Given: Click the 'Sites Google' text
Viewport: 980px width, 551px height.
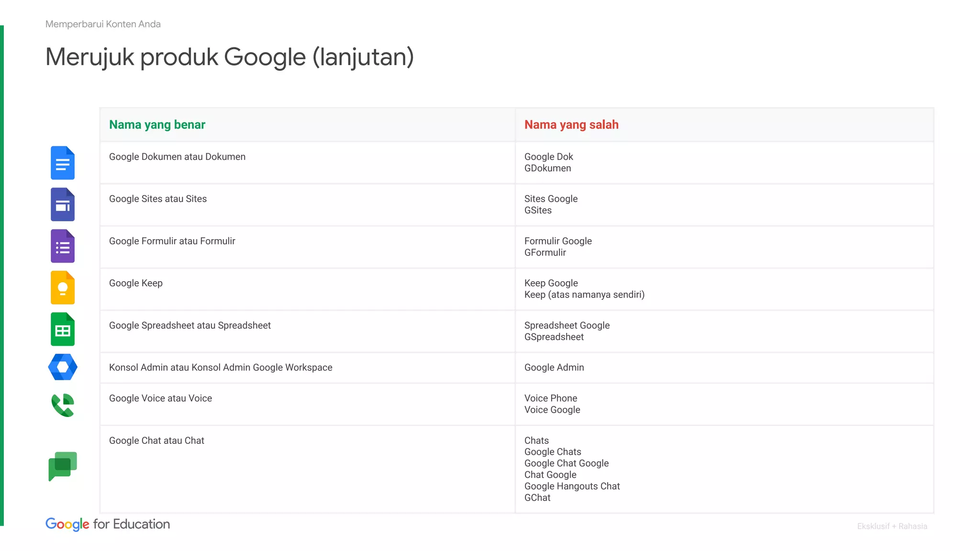Looking at the screenshot, I should (x=551, y=199).
